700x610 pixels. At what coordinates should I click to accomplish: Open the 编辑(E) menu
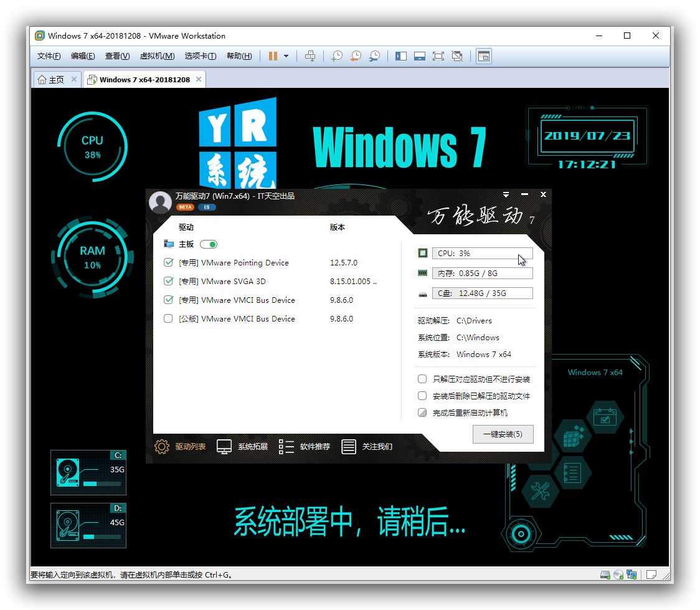[x=83, y=56]
